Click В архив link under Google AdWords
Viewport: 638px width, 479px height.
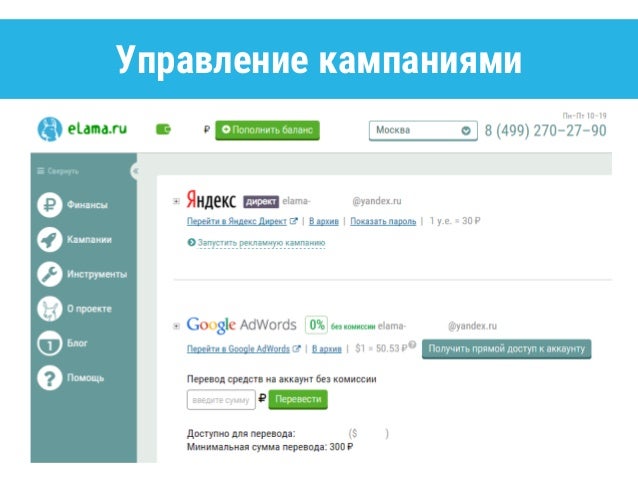(327, 349)
